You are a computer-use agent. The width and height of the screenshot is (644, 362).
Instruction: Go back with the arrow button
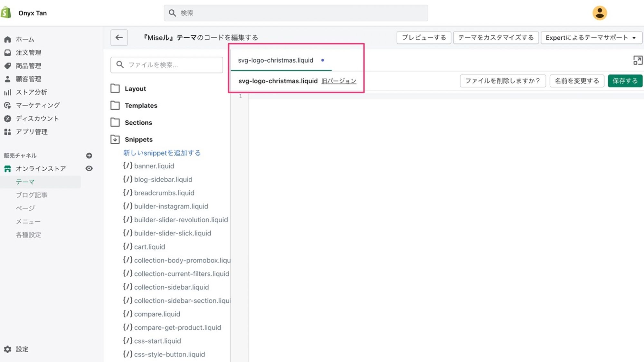pyautogui.click(x=119, y=37)
